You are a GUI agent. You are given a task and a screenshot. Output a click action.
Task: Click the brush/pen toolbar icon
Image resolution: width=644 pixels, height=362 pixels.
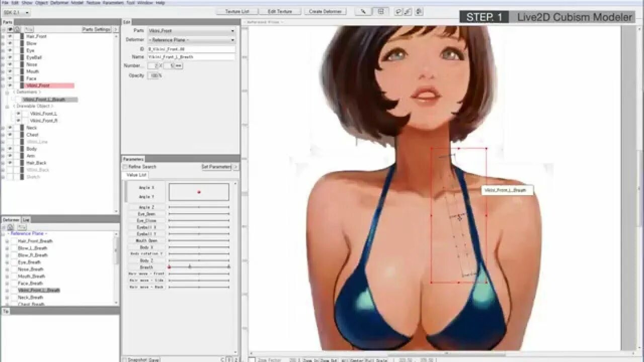pos(408,11)
